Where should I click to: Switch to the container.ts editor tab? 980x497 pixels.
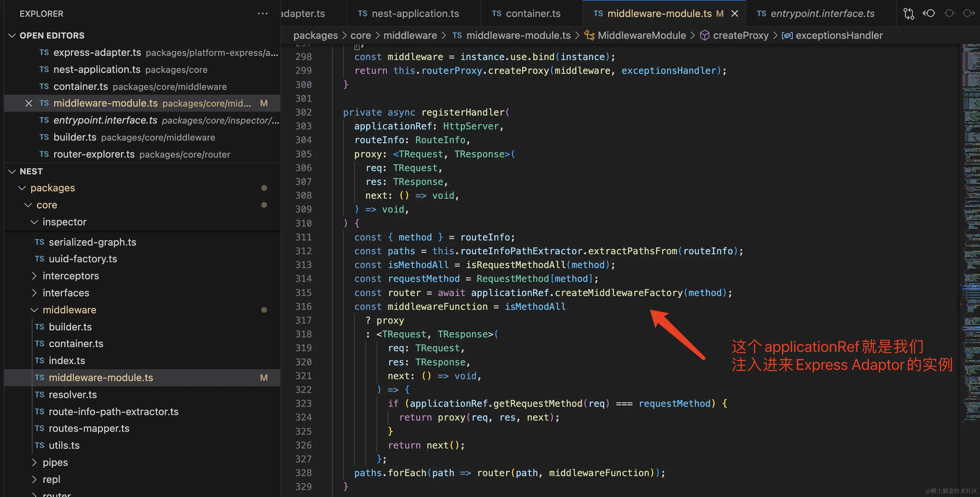[531, 13]
